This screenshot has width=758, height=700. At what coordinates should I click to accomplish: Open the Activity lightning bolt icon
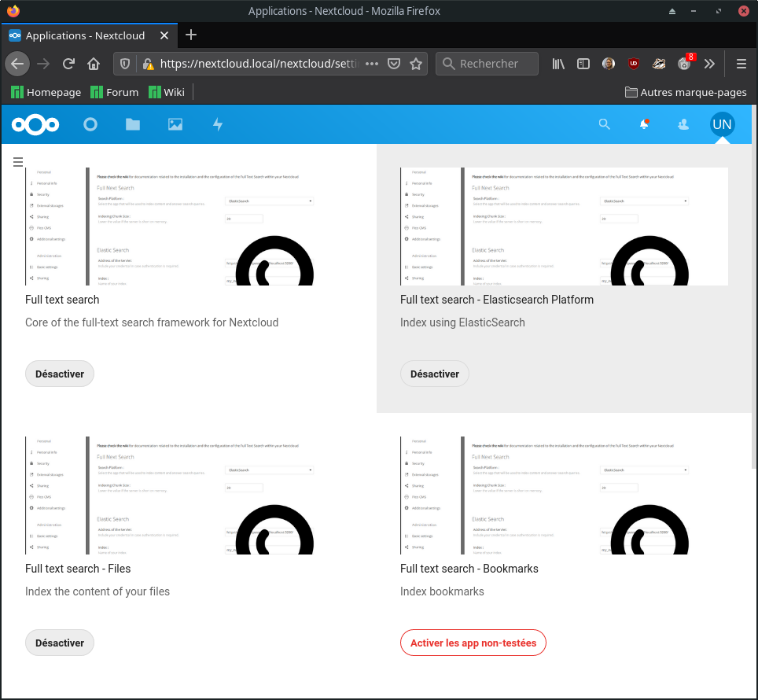coord(218,125)
